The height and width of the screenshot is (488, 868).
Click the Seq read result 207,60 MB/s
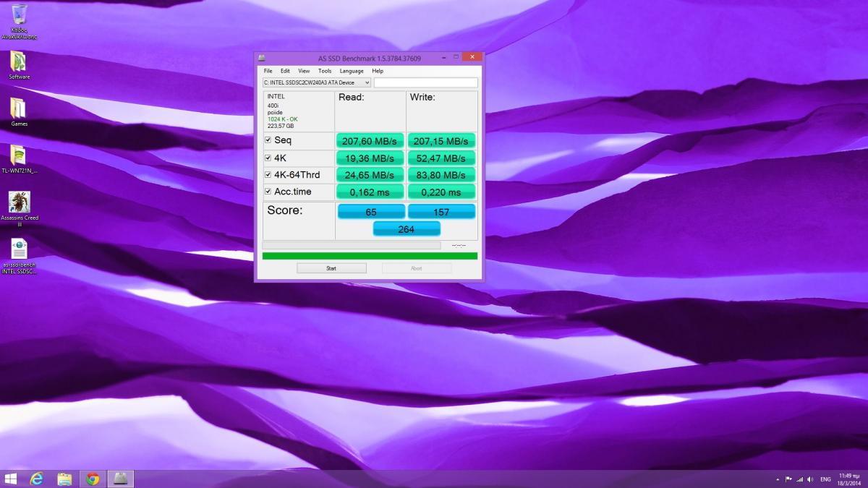click(370, 140)
